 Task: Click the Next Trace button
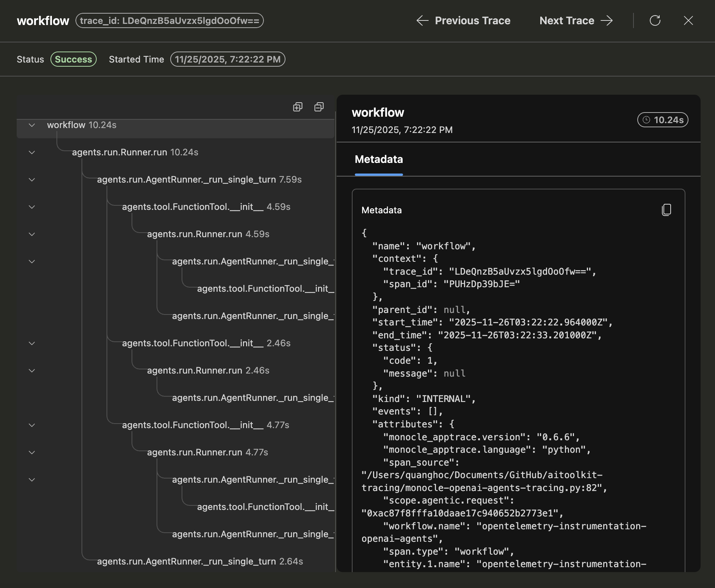(x=566, y=20)
